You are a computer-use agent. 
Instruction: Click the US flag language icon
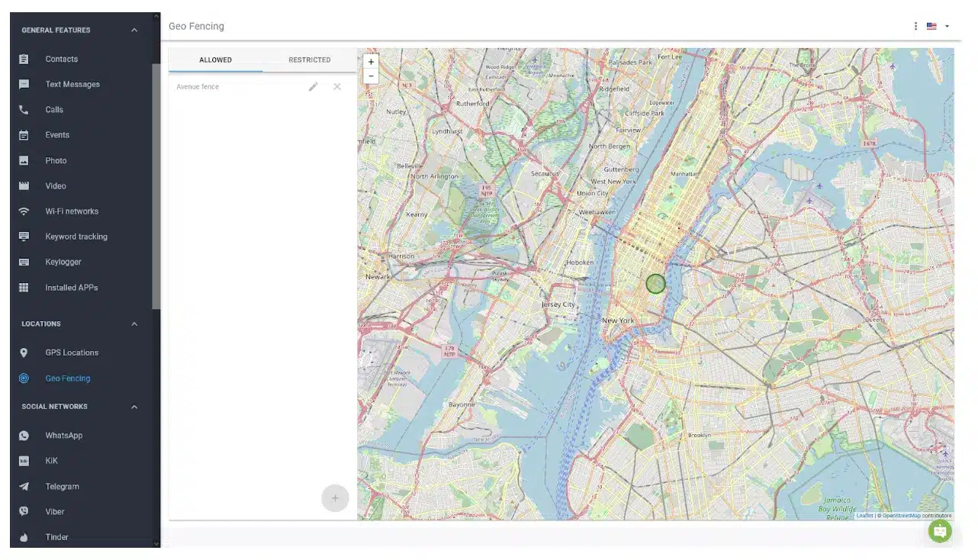[x=931, y=26]
